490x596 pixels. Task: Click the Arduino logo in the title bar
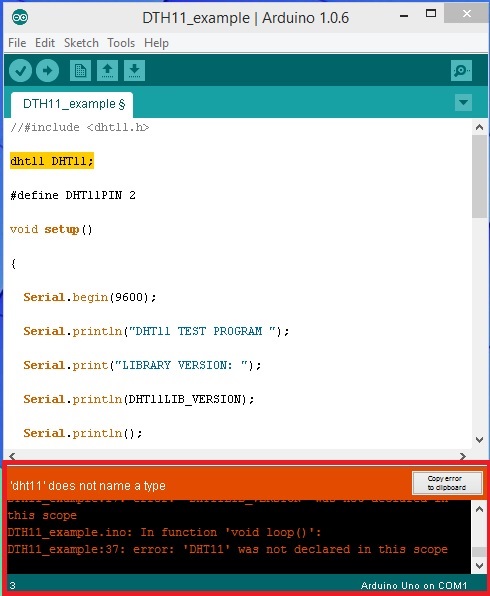[x=20, y=17]
